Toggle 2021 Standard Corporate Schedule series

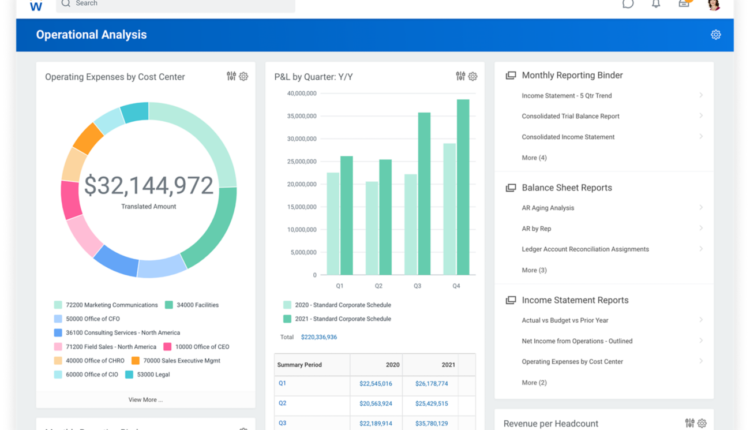pos(336,319)
